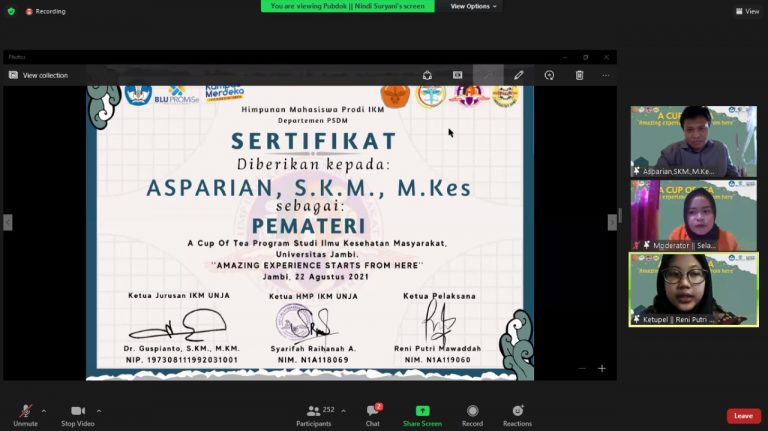Open the Reactions menu

517,415
